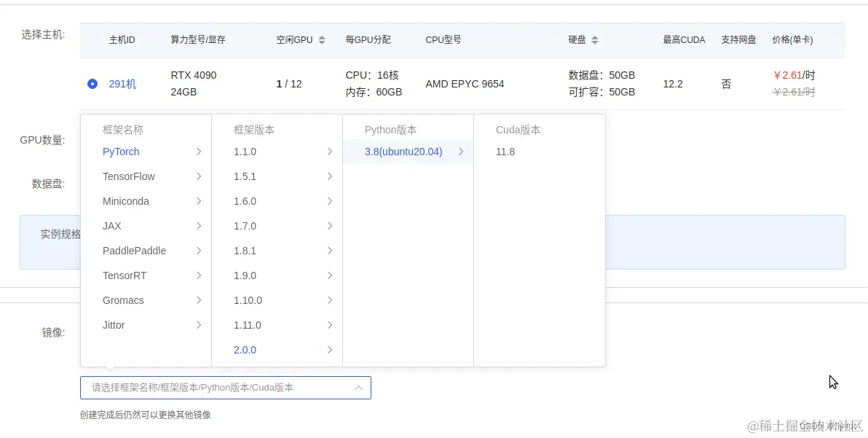
Task: Expand chevron next to version 1.1.0
Action: 330,152
